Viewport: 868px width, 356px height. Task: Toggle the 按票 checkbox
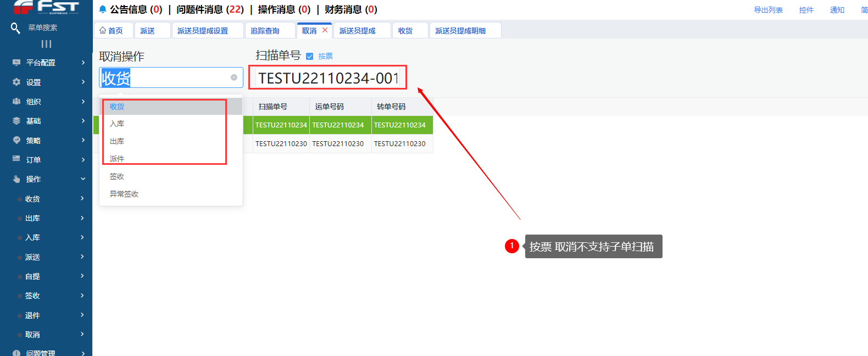(309, 56)
